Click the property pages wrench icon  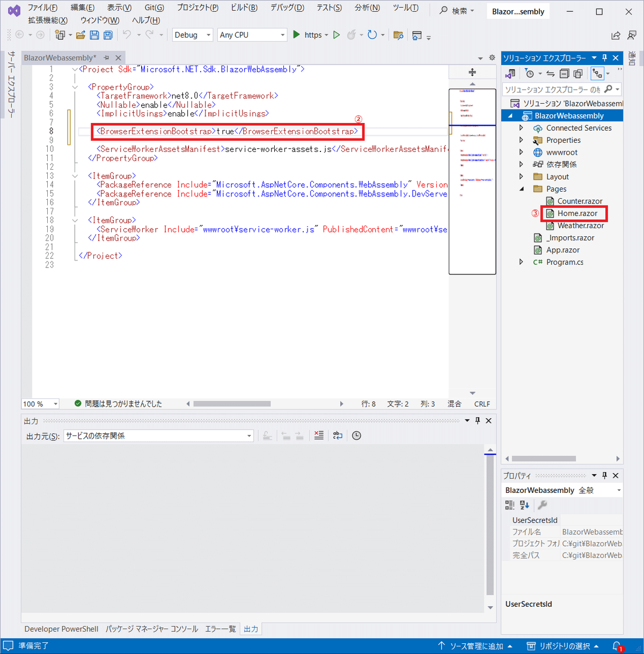coord(542,505)
